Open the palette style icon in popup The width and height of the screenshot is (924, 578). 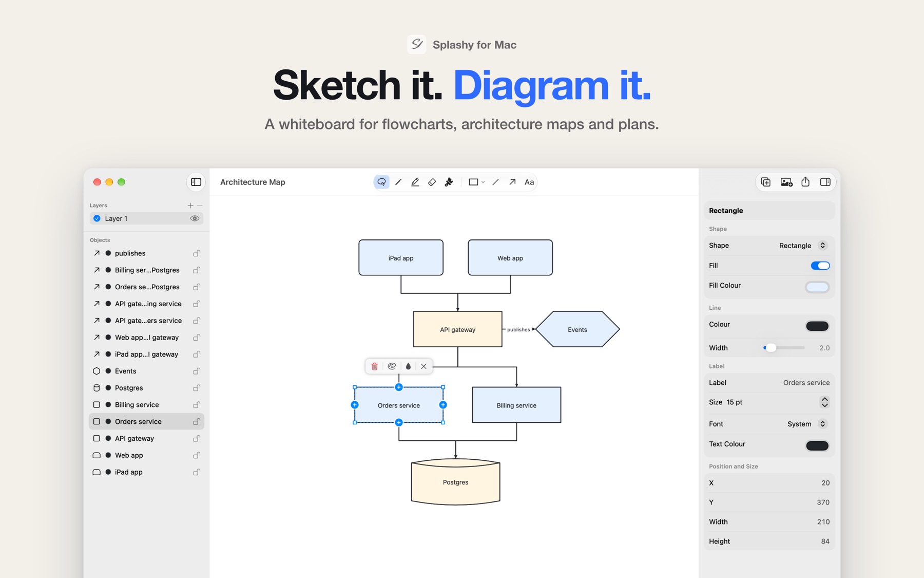[x=392, y=366]
